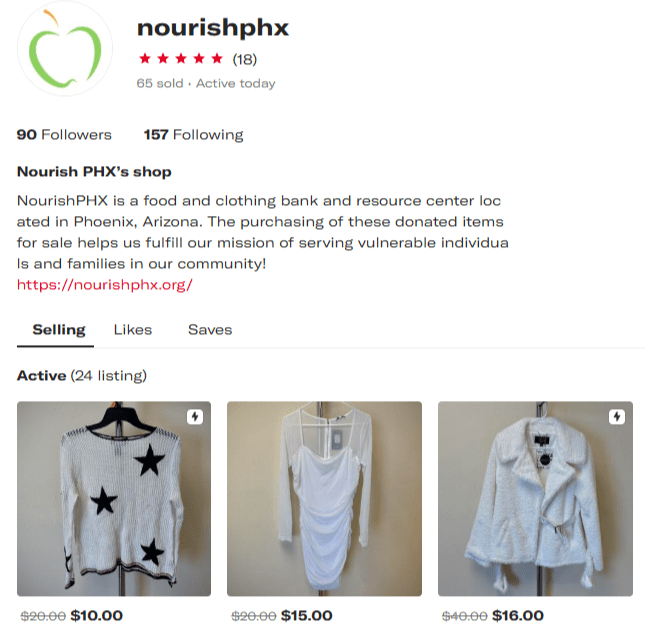Open the (18) reviews count
Screen dimensions: 645x634
[x=245, y=59]
